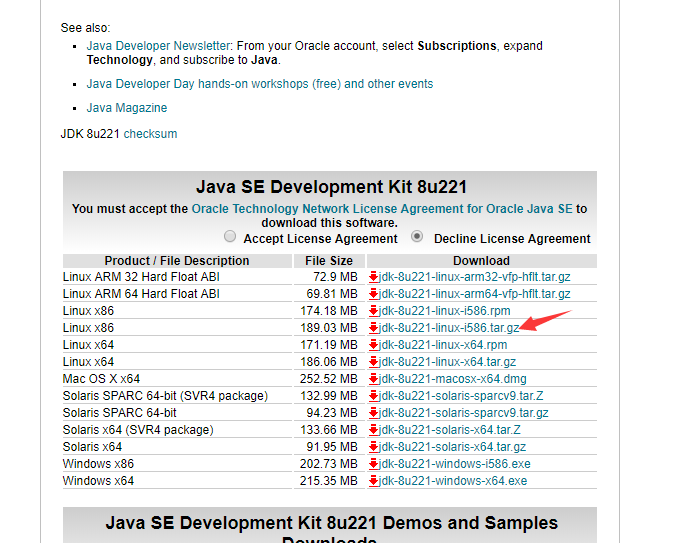Download jdk-8u221-solaris-x64.tar.Z file link
696x543 pixels.
click(x=450, y=430)
